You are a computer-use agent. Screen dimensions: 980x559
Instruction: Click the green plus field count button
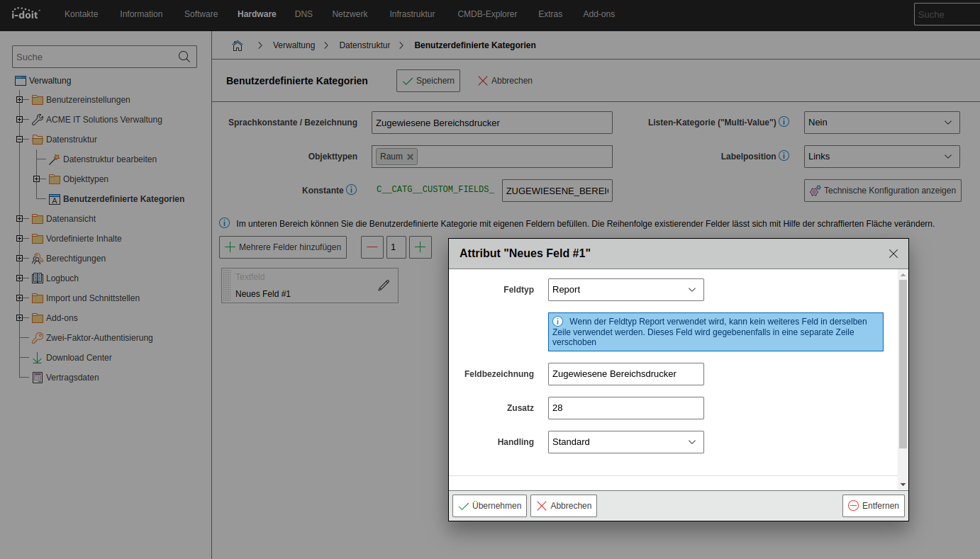pos(421,247)
